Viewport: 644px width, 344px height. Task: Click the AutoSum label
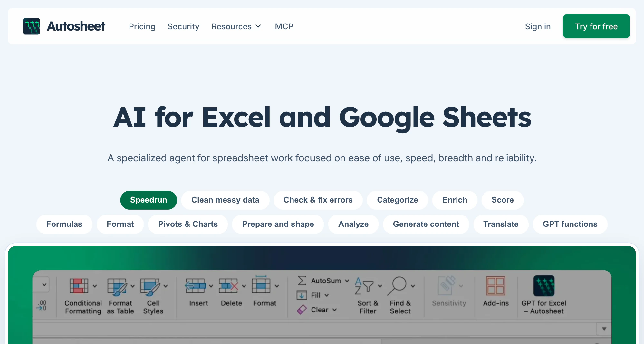326,281
